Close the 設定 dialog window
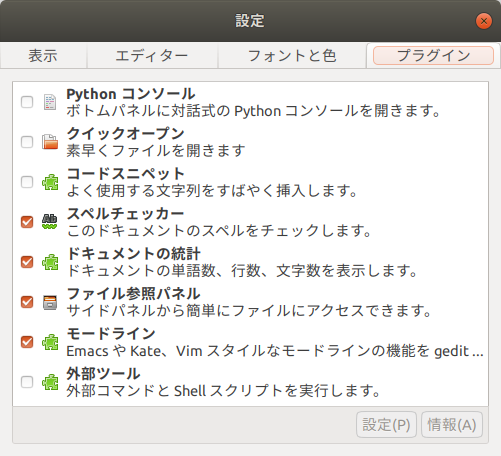This screenshot has height=456, width=501. click(484, 21)
